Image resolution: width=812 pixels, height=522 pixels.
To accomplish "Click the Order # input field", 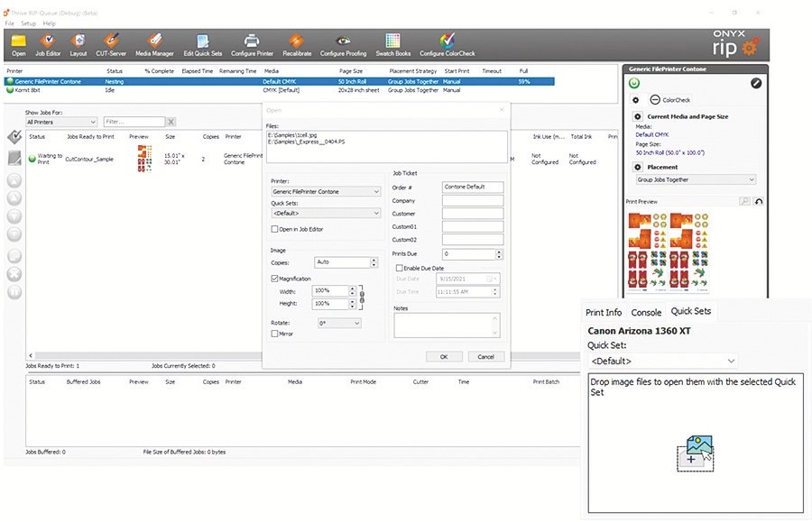I will pos(473,187).
